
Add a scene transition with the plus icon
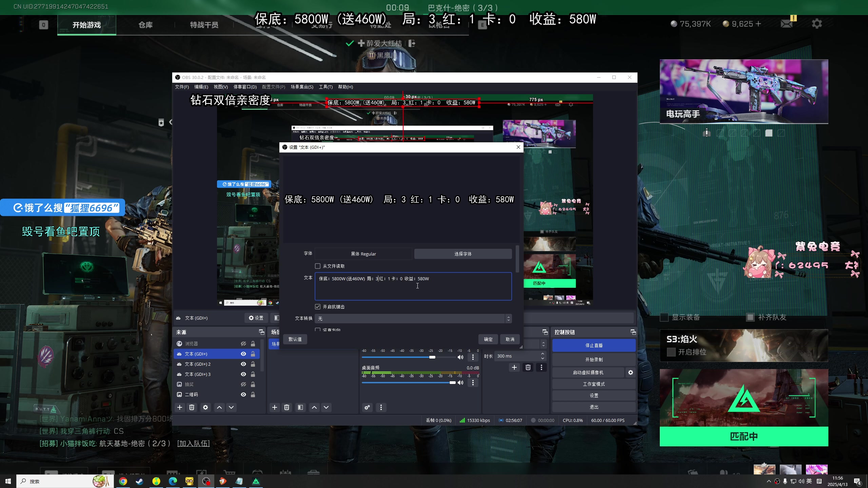(x=514, y=367)
